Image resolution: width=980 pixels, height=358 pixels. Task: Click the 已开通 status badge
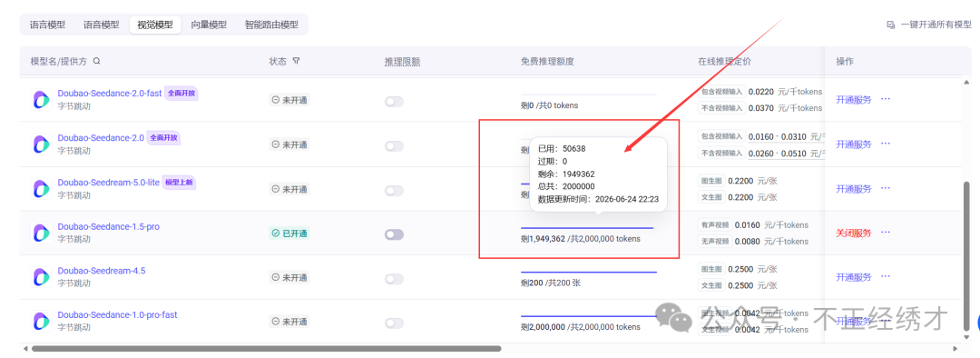coord(289,234)
